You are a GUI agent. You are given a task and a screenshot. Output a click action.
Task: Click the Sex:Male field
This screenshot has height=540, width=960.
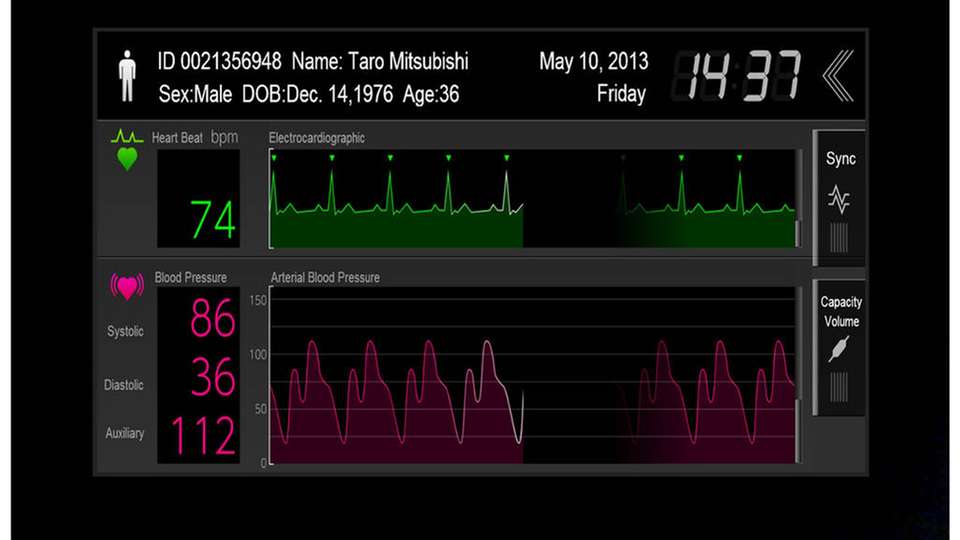[195, 94]
